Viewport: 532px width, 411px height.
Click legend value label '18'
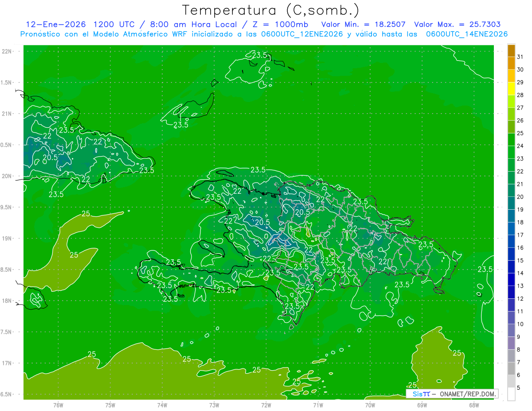click(520, 222)
